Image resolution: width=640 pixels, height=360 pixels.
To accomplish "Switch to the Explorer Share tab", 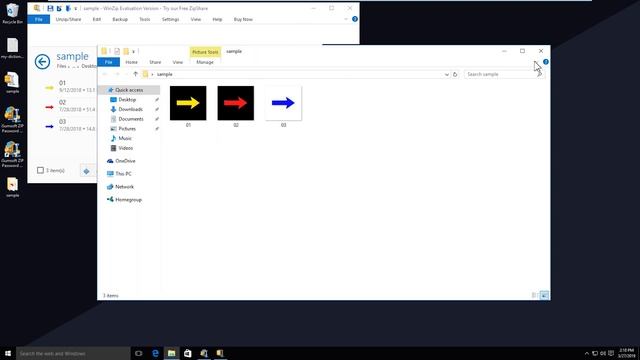I will (155, 62).
